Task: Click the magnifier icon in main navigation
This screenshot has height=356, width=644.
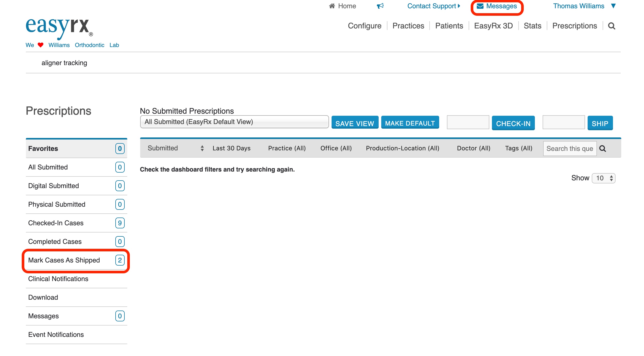Action: [x=611, y=26]
